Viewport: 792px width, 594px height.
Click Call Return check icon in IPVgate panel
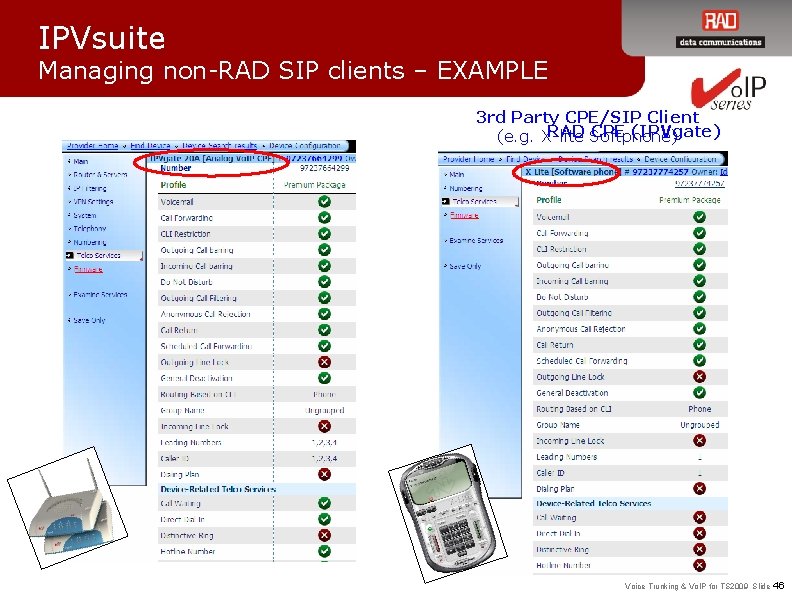[324, 330]
